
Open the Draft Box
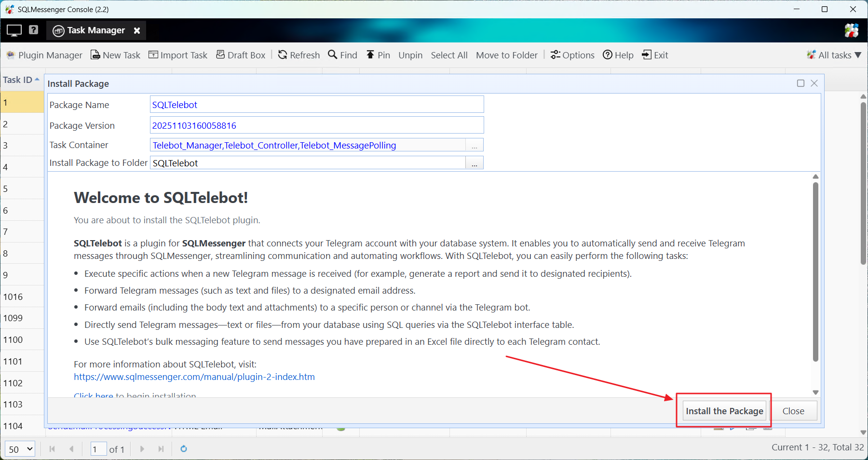click(x=241, y=55)
